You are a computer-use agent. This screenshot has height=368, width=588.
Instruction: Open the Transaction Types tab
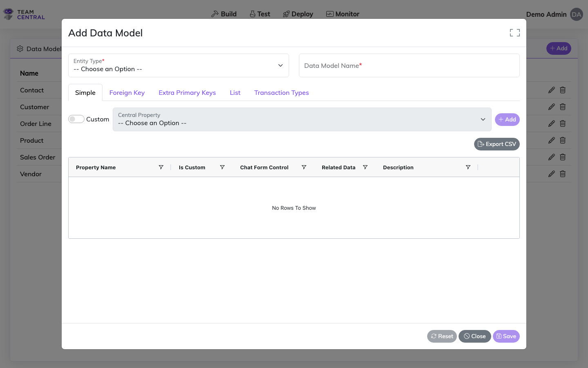click(281, 92)
